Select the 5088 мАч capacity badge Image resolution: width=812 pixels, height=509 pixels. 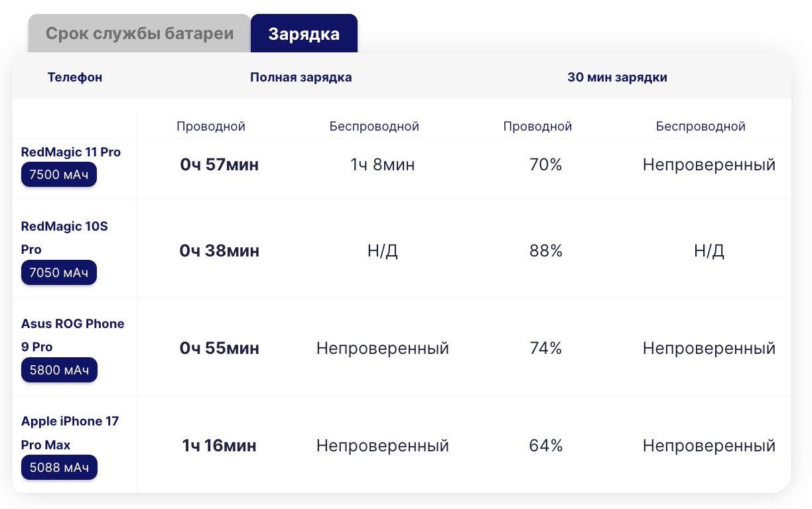pyautogui.click(x=59, y=468)
